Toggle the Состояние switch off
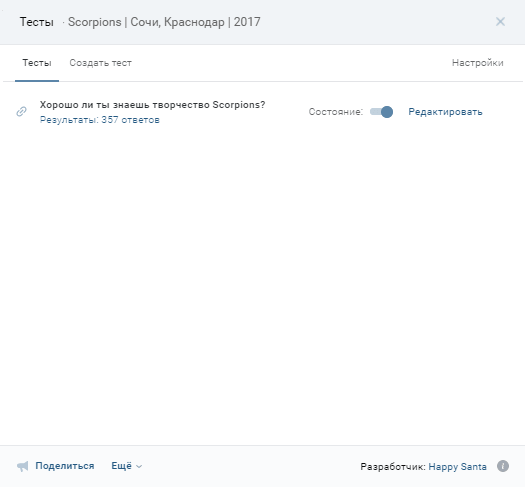525x487 pixels. pos(381,112)
